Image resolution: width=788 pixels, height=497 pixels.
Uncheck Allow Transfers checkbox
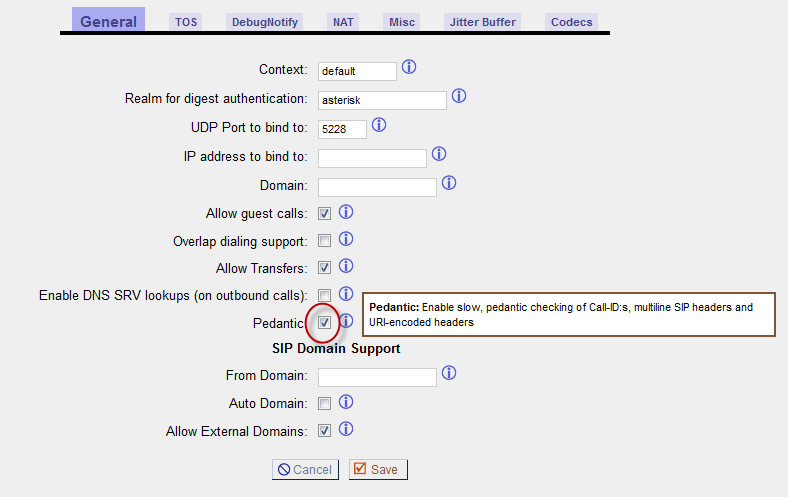[324, 268]
